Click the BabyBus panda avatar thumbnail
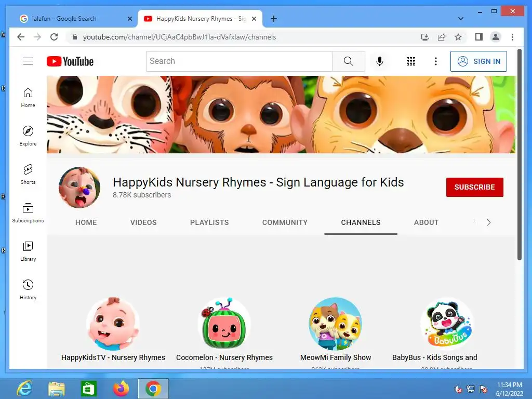Viewport: 532px width, 399px height. (x=447, y=324)
